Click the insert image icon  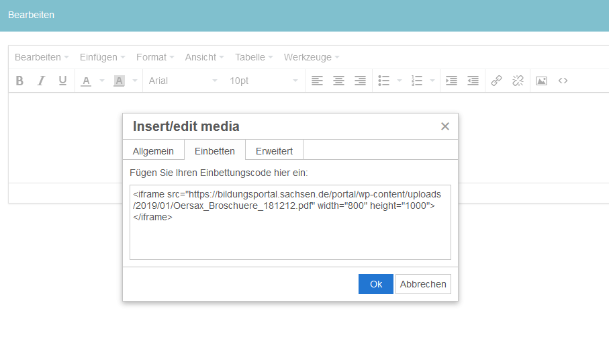point(541,81)
